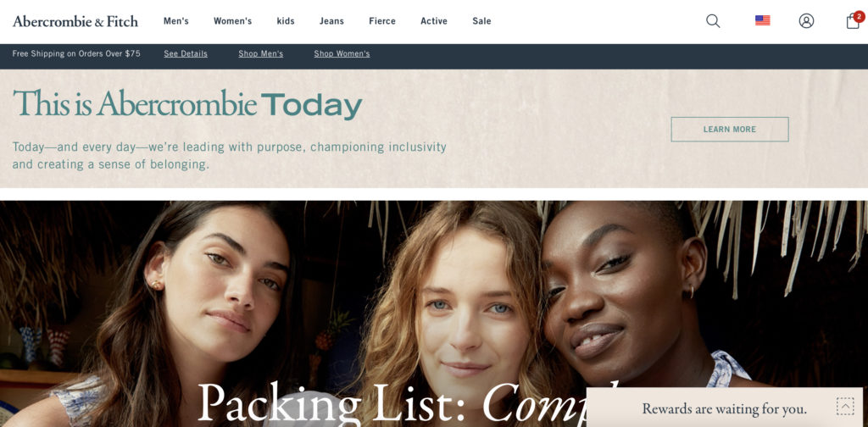Follow the Shop Men's link
This screenshot has width=868, height=427.
261,53
